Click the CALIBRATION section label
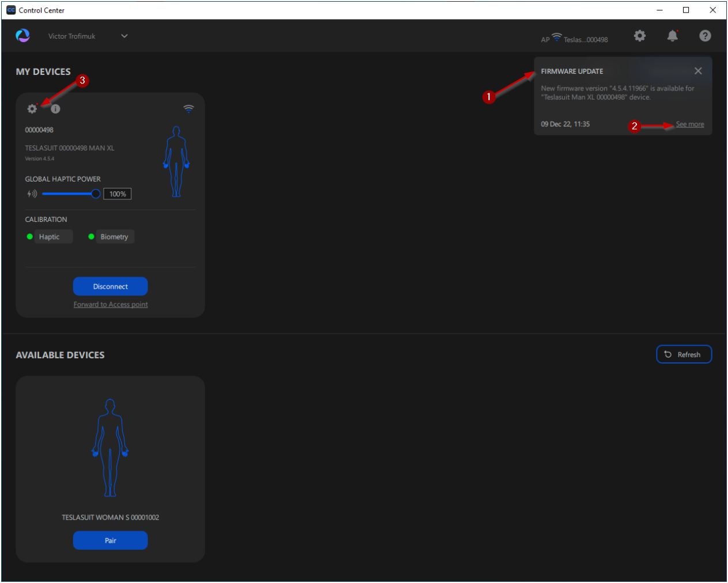728x583 pixels. point(46,219)
